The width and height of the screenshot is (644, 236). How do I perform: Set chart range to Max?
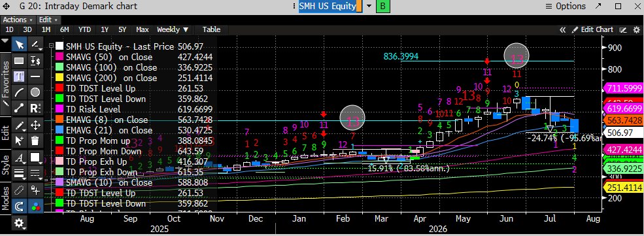(142, 29)
